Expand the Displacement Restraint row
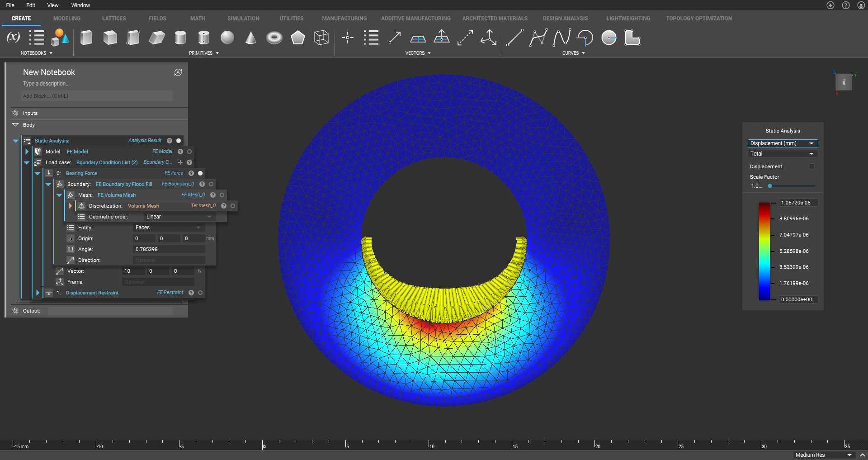This screenshot has width=868, height=460. [38, 293]
